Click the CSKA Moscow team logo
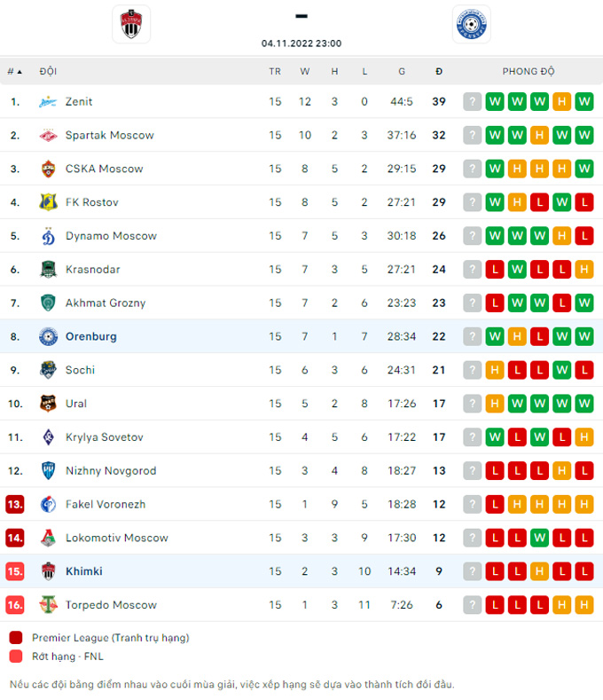The height and width of the screenshot is (700, 603). (x=48, y=169)
